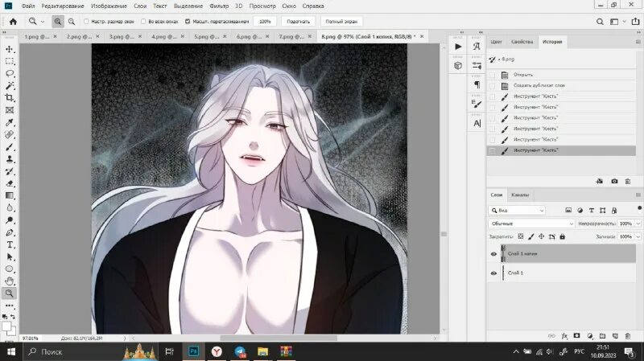644x361 pixels.
Task: Set history brush source for Открыть state
Action: tap(492, 75)
